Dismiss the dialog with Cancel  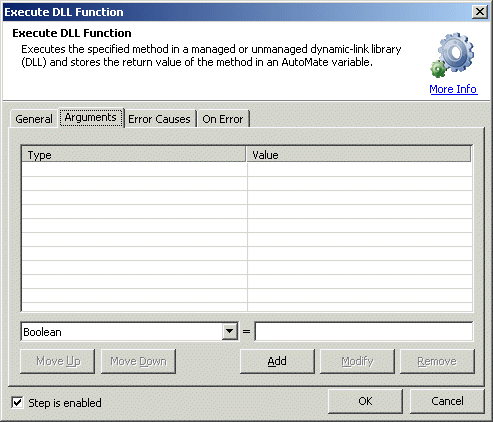click(x=447, y=401)
